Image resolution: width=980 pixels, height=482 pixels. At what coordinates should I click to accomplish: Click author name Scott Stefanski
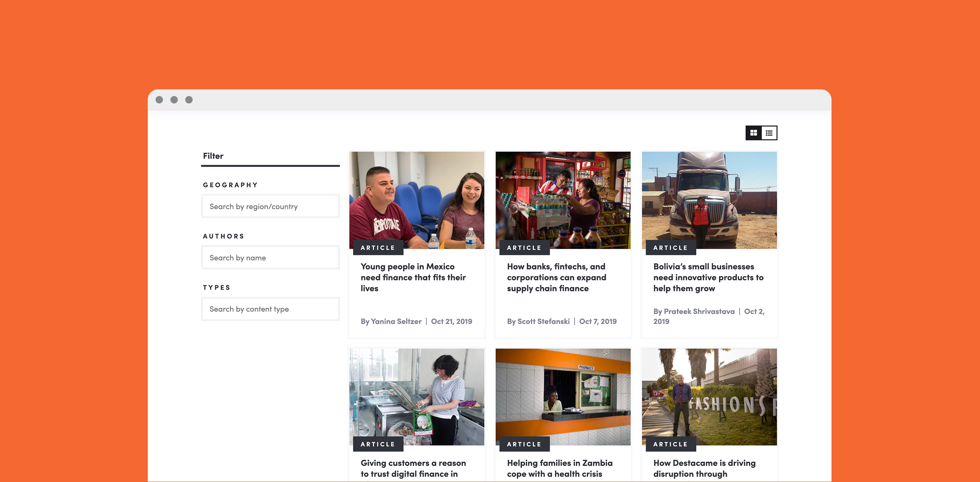[543, 321]
